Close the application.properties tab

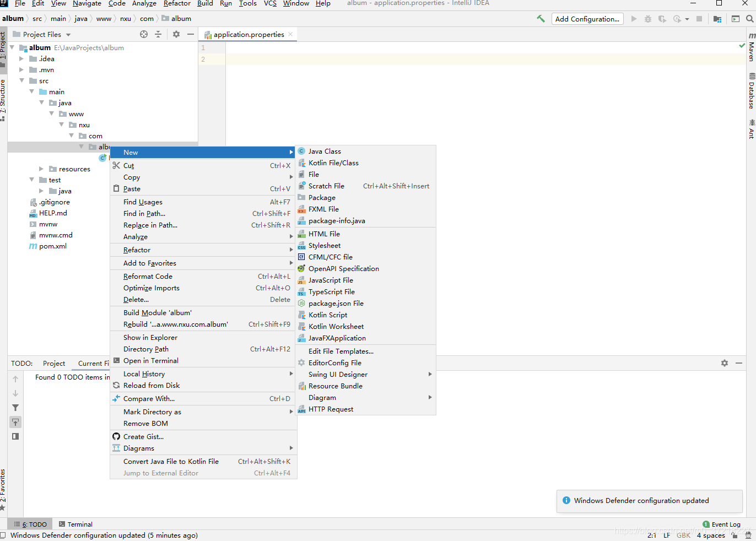point(290,34)
